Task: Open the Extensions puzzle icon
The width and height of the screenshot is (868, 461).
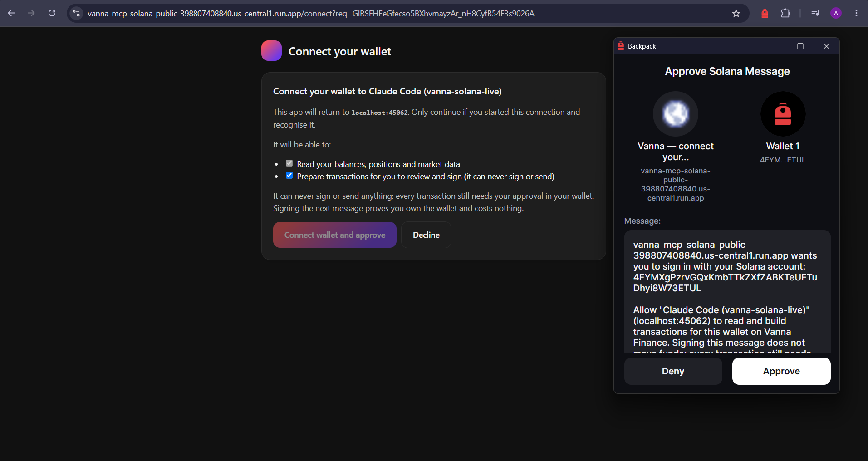Action: [x=785, y=13]
